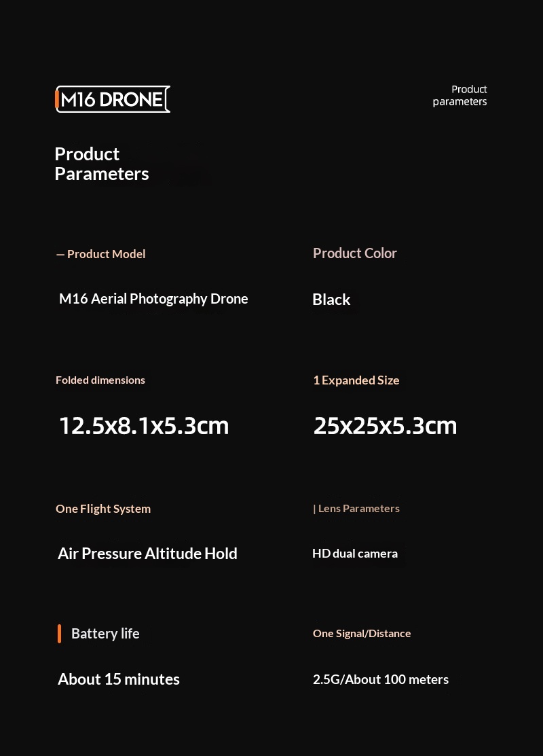Click the M16 DRONE logo badge
Viewport: 543px width, 756px height.
point(113,99)
